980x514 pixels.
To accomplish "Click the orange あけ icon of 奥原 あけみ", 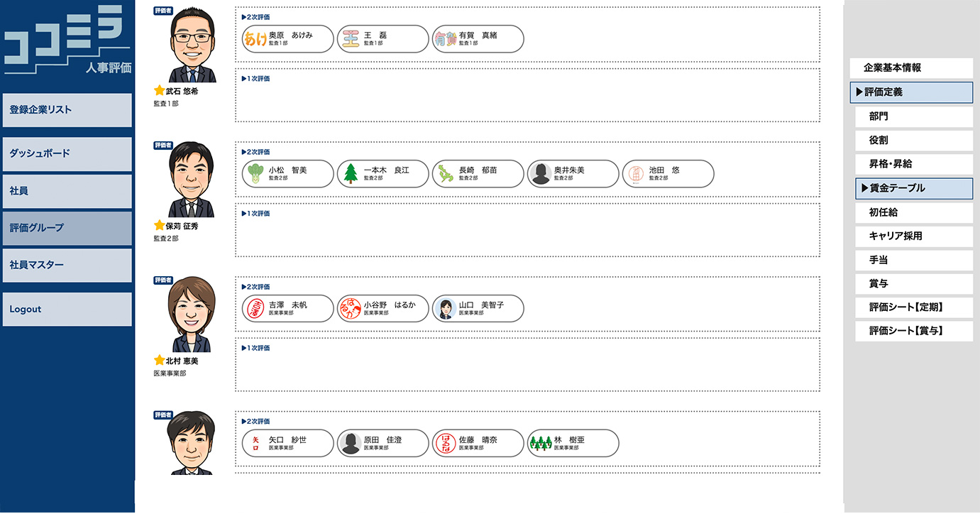I will pyautogui.click(x=255, y=39).
